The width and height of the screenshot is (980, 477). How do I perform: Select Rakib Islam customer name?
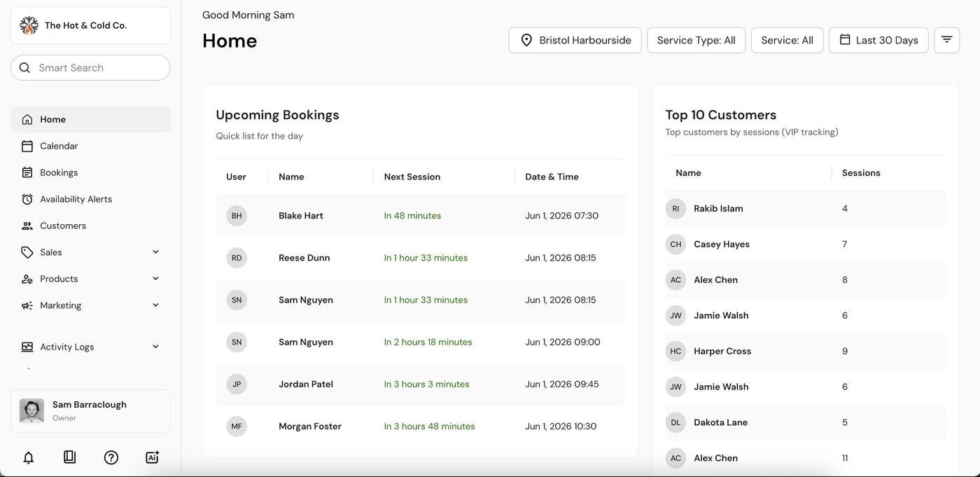(x=718, y=209)
